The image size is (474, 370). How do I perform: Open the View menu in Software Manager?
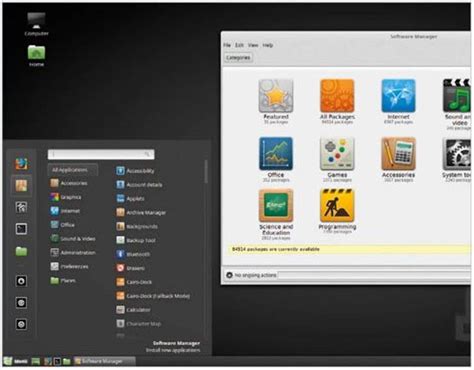pyautogui.click(x=253, y=45)
